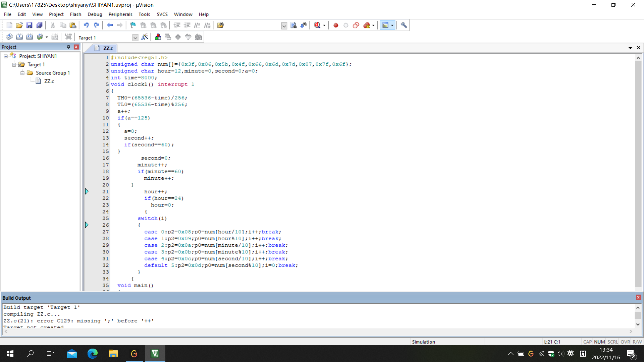Collapse the Source Group 1 node
This screenshot has height=362, width=644.
22,73
